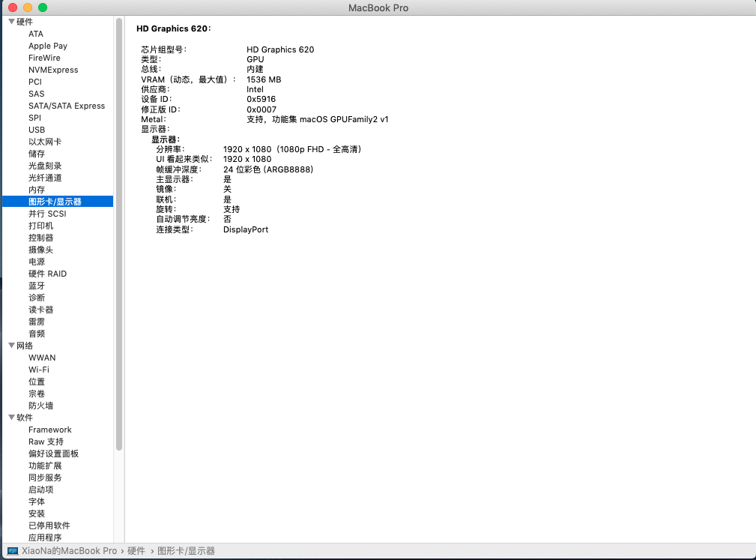Collapse the 软件 section triangle

click(x=11, y=418)
